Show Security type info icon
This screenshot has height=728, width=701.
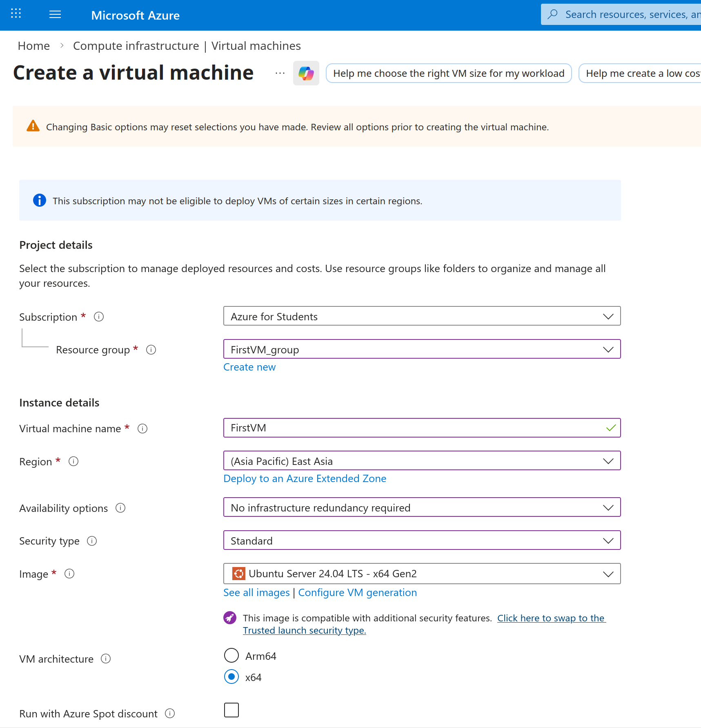(x=92, y=541)
